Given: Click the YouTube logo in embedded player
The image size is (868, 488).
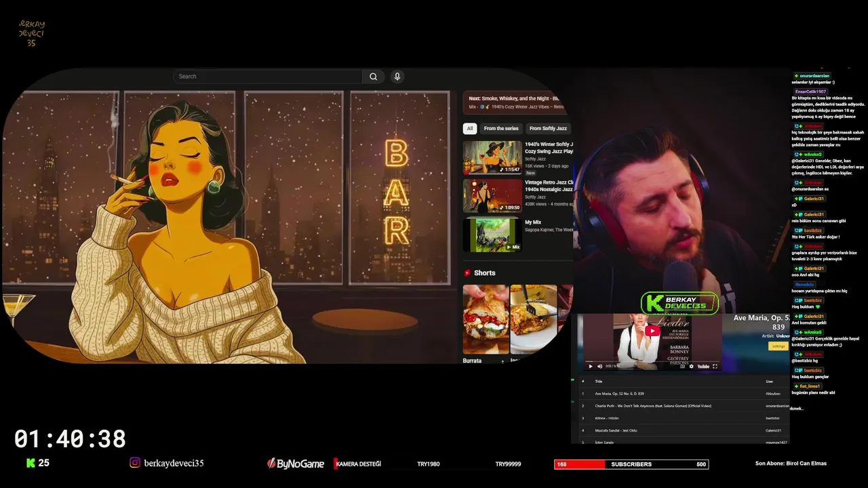Looking at the screenshot, I should (x=703, y=366).
